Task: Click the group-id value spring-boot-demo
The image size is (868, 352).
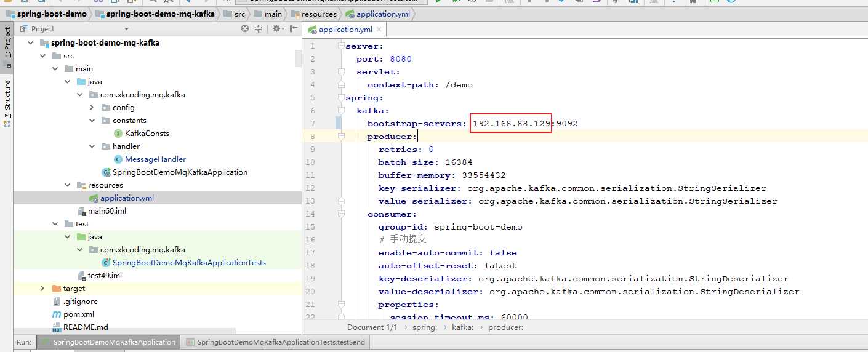Action: 478,227
